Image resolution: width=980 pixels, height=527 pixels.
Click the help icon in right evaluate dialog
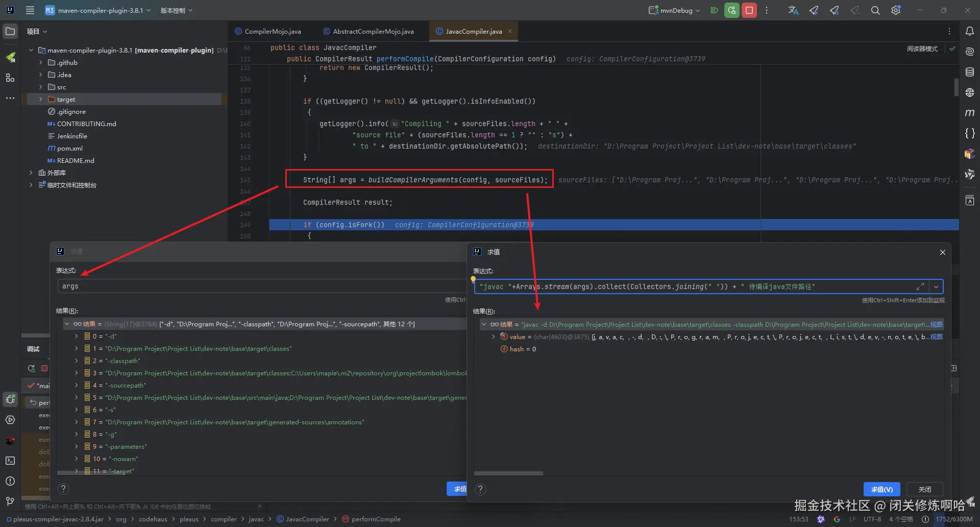tap(480, 489)
